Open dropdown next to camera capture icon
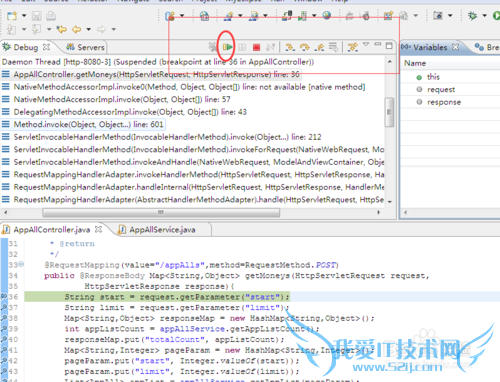The width and height of the screenshot is (500, 382). 450,16
